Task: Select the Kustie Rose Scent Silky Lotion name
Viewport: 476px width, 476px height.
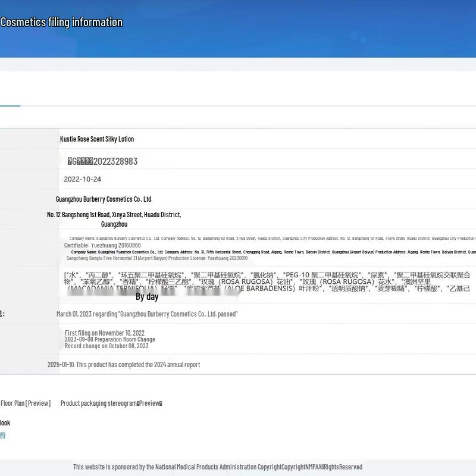Action: coord(97,139)
